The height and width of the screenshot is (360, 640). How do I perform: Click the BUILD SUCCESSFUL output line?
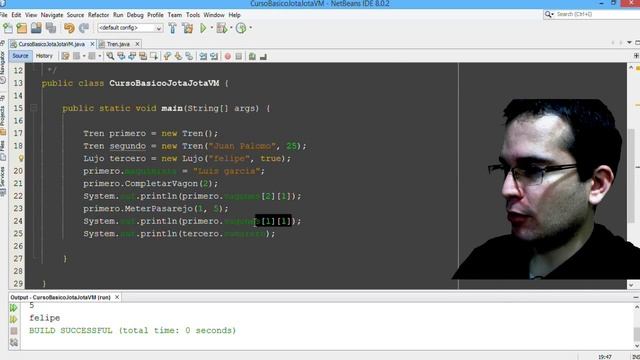pyautogui.click(x=133, y=331)
